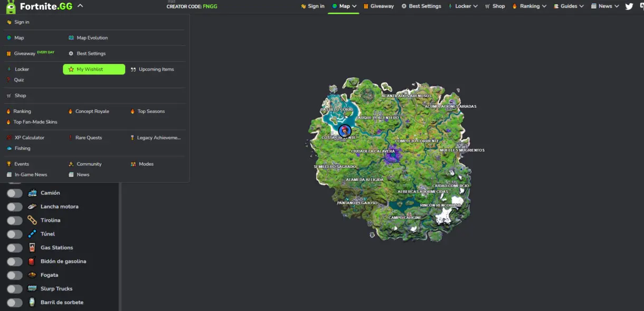Click the Fogata campfire icon
Viewport: 644px width, 311px height.
[x=32, y=276]
